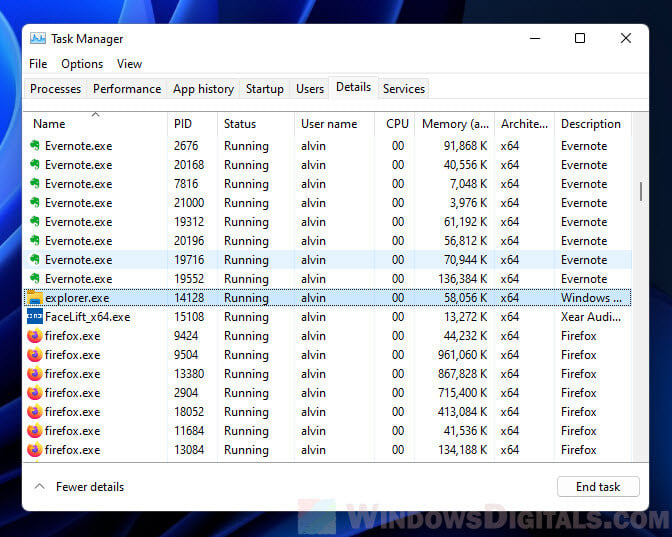Click Evernote icon in PID 19312 row
The height and width of the screenshot is (537, 672).
[x=35, y=222]
